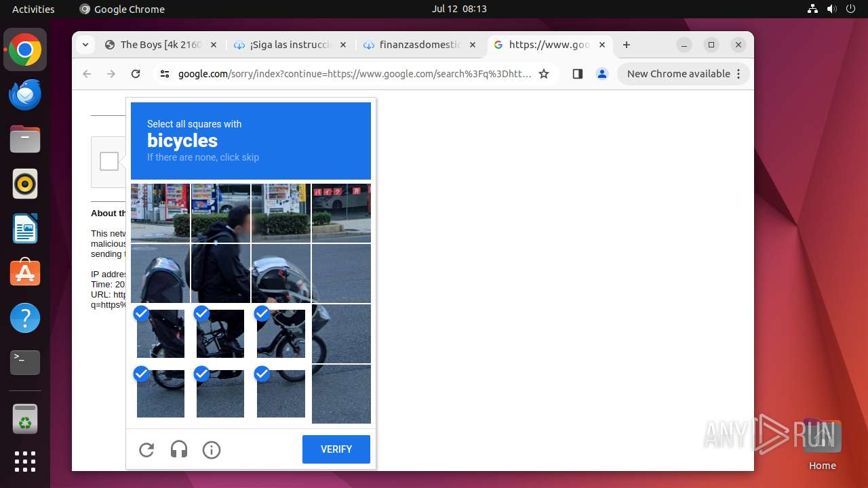Reload the page with the Chrome reload icon
The image size is (868, 488).
click(x=136, y=74)
